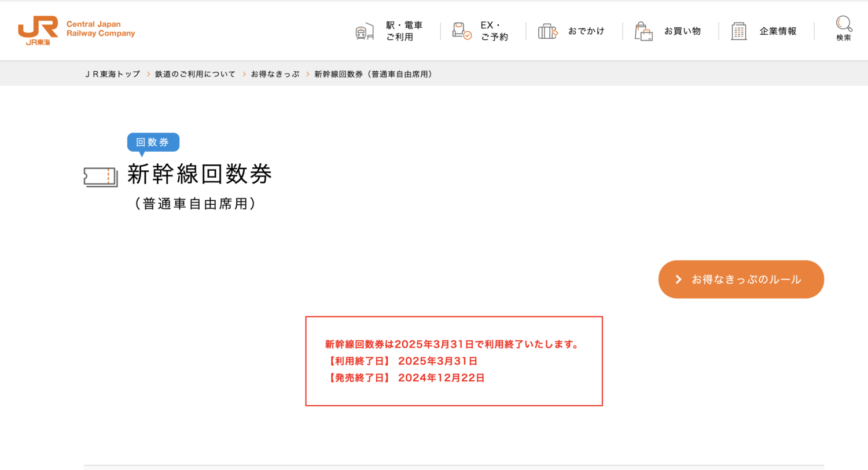Image resolution: width=868 pixels, height=470 pixels.
Task: Select お買い物 in the top navigation
Action: pyautogui.click(x=682, y=31)
